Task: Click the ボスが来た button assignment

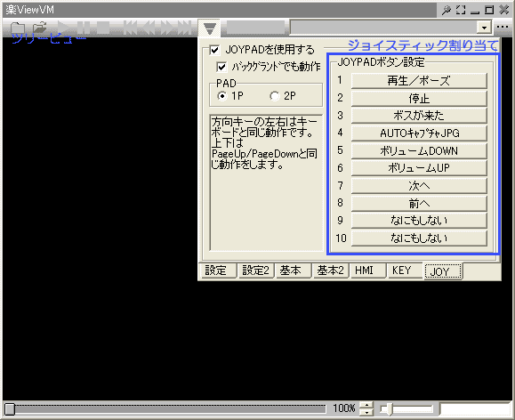Action: click(x=419, y=116)
